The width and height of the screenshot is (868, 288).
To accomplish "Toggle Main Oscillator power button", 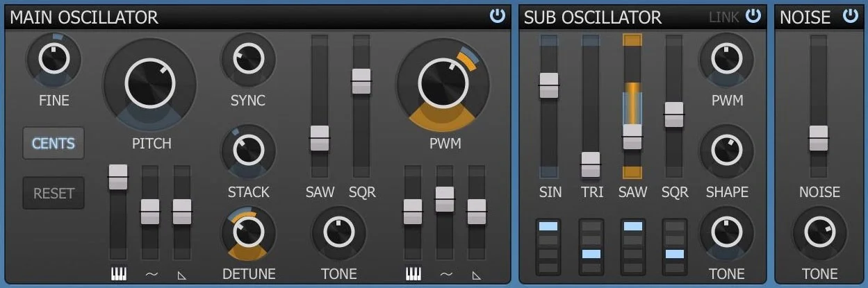I will point(497,15).
